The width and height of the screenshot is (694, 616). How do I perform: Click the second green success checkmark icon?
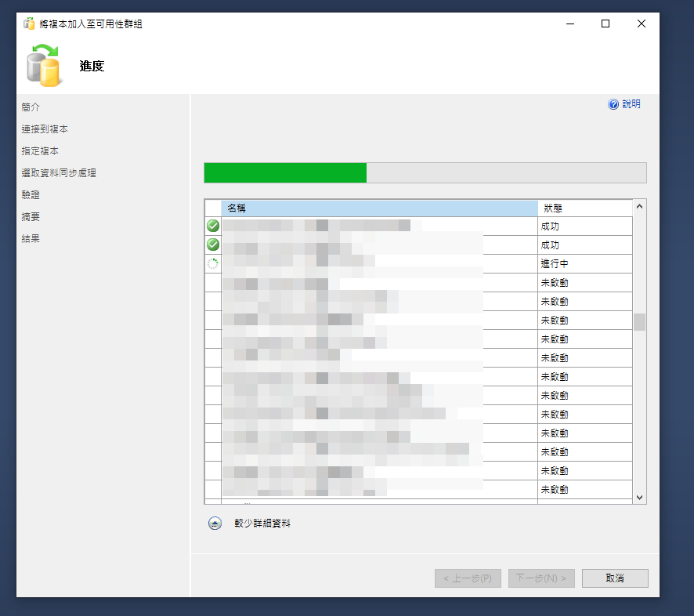click(213, 245)
